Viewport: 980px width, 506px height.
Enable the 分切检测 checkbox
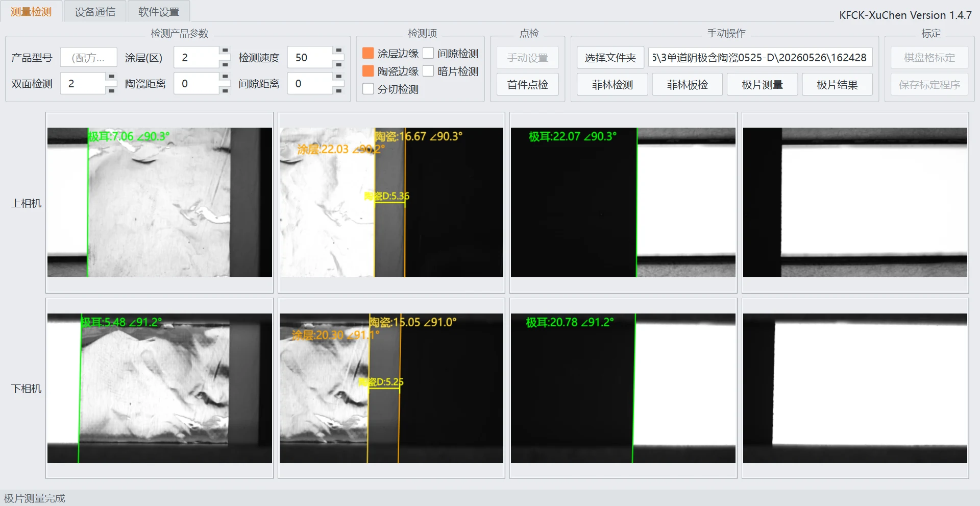point(368,89)
